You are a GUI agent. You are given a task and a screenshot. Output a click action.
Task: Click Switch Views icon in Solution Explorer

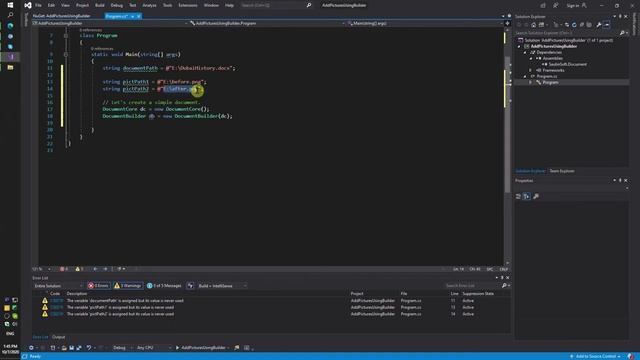[542, 25]
